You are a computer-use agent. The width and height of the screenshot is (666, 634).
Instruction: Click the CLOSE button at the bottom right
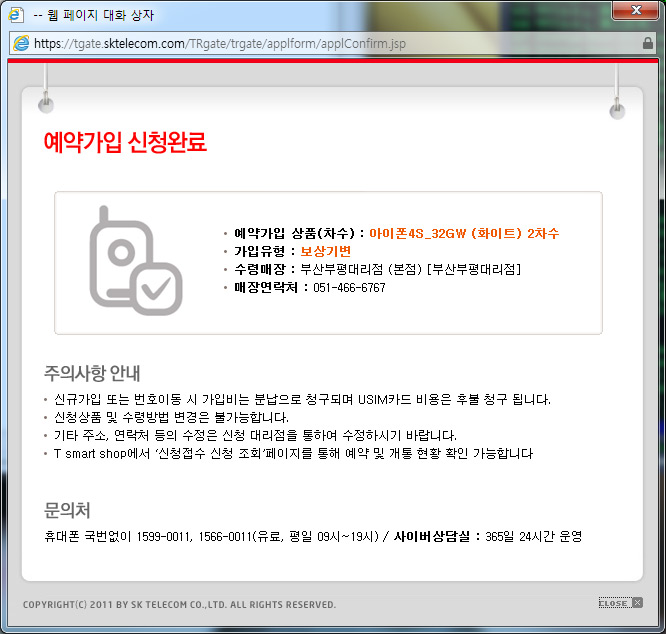click(x=620, y=603)
